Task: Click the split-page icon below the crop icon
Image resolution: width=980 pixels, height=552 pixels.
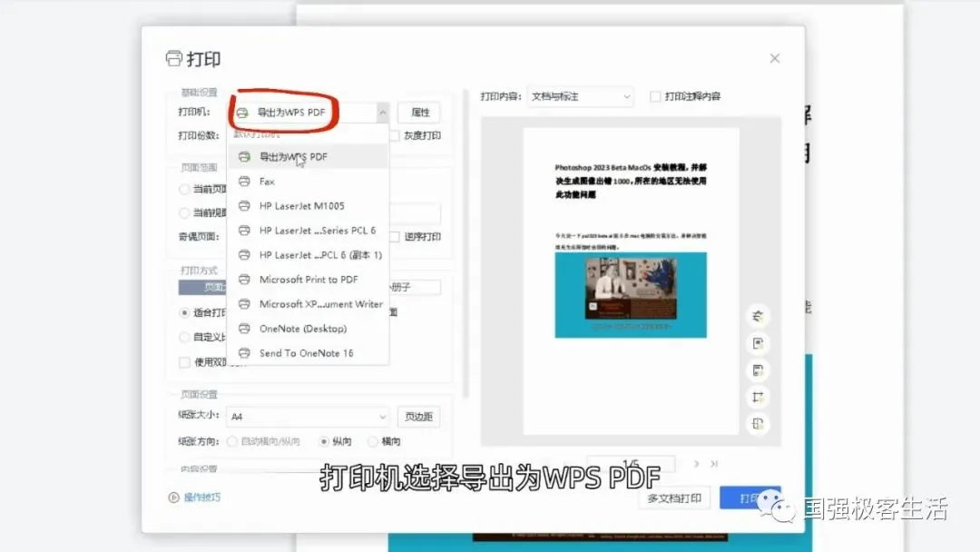Action: pyautogui.click(x=758, y=424)
